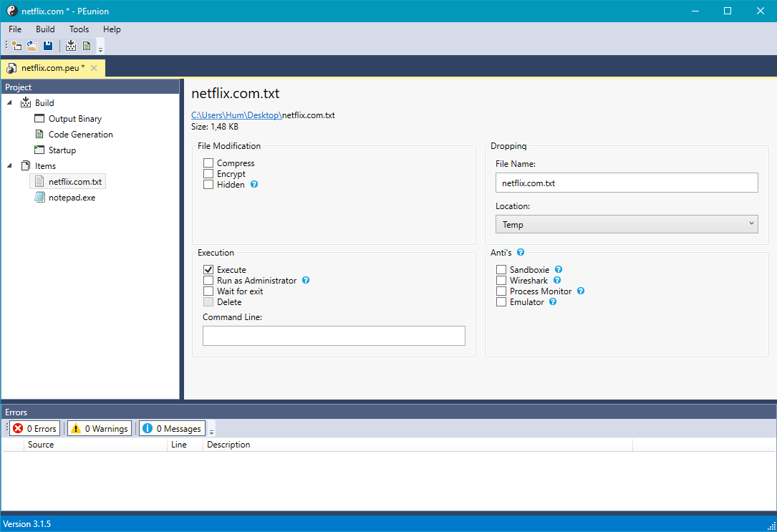Select Output Binary in project tree
Image resolution: width=777 pixels, height=532 pixels.
74,118
